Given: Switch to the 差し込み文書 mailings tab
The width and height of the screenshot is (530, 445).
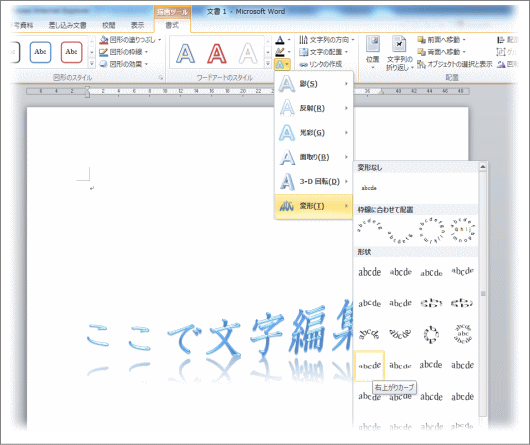Looking at the screenshot, I should [x=67, y=25].
